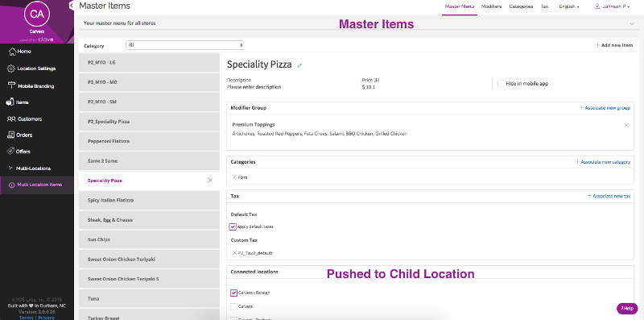Click Add new item link
Image resolution: width=644 pixels, height=320 pixels.
click(x=614, y=45)
